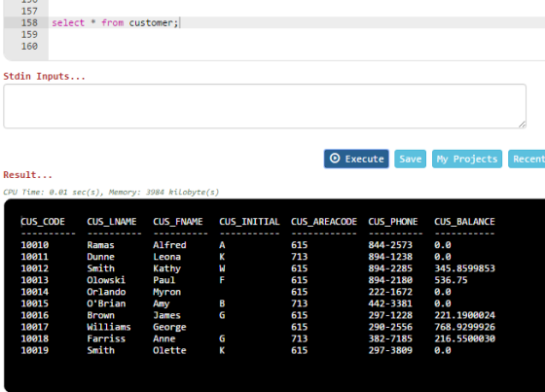This screenshot has width=545, height=392.
Task: Click the Result label
Action: [x=28, y=174]
